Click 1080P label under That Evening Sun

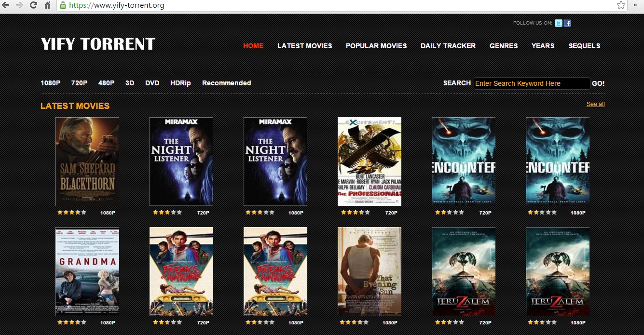pyautogui.click(x=390, y=322)
